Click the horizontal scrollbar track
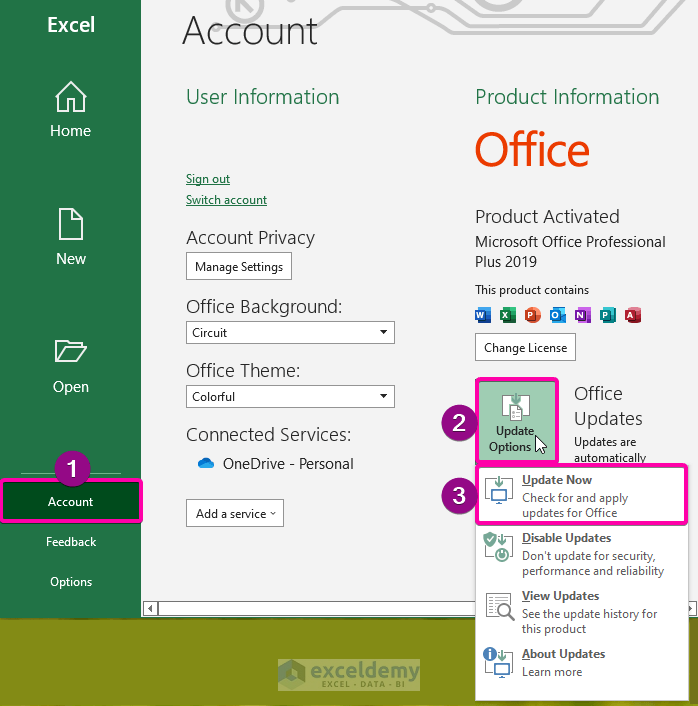Image resolution: width=698 pixels, height=706 pixels. 316,609
